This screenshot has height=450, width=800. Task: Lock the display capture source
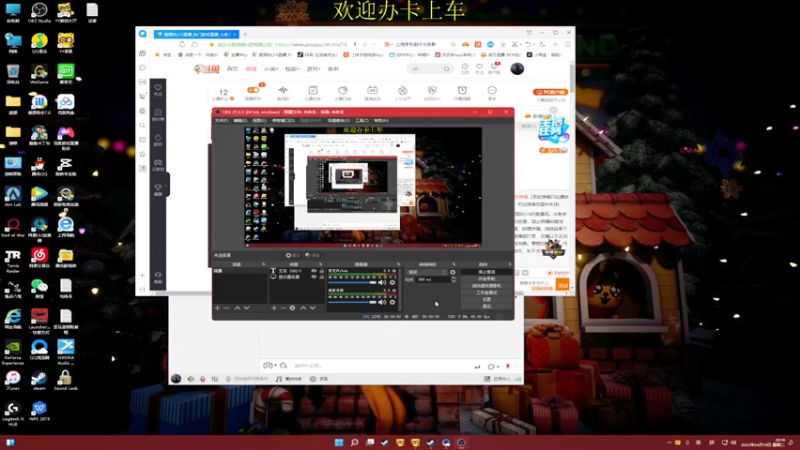coord(321,277)
